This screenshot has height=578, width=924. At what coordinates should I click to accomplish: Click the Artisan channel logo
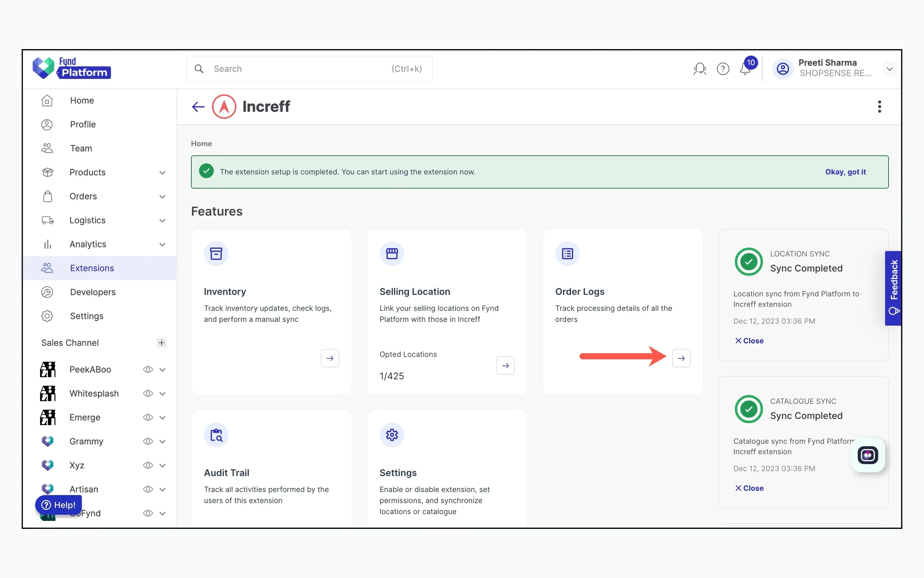pyautogui.click(x=48, y=489)
